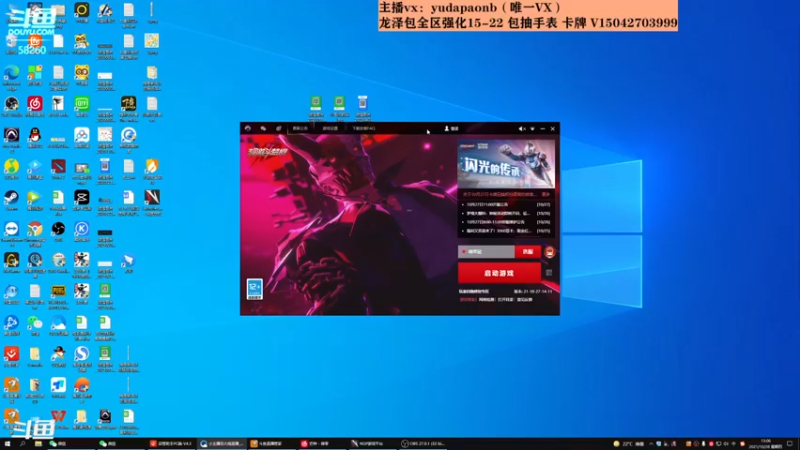Select the third tab ending in FAQ

364,129
